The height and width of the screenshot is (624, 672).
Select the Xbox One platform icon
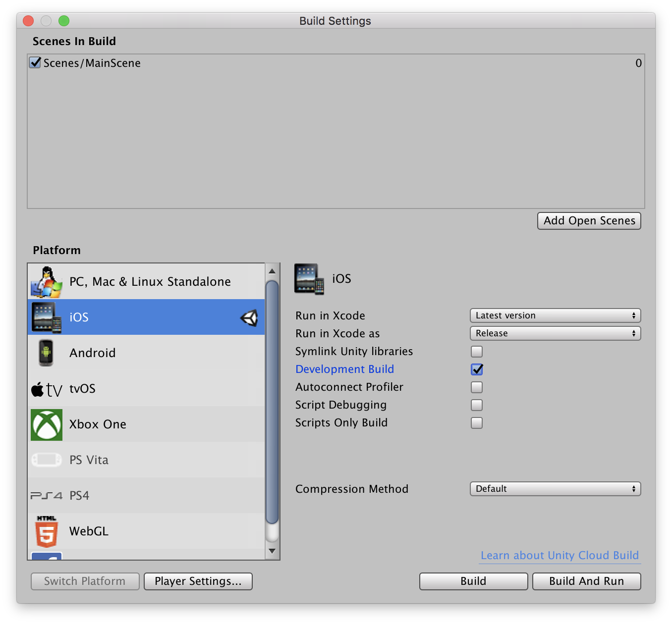46,424
